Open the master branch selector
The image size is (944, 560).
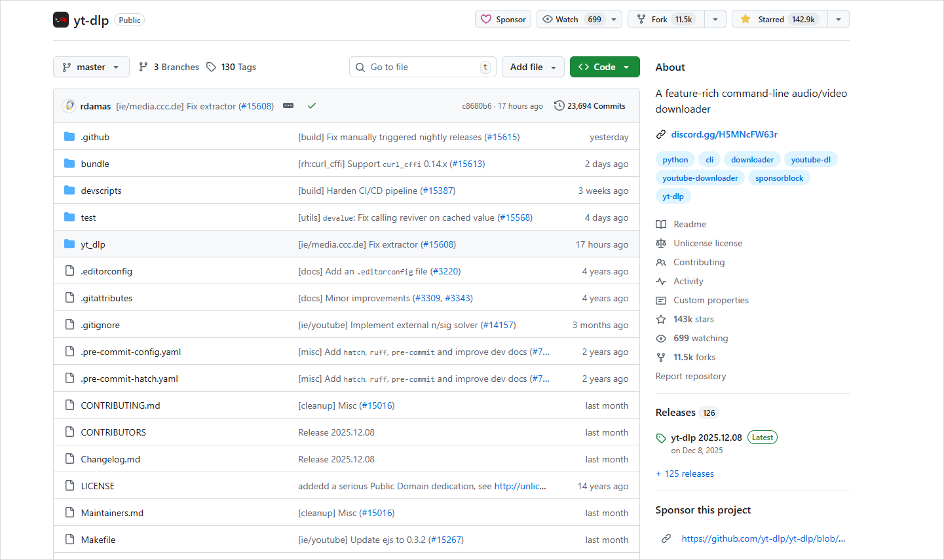click(x=91, y=67)
